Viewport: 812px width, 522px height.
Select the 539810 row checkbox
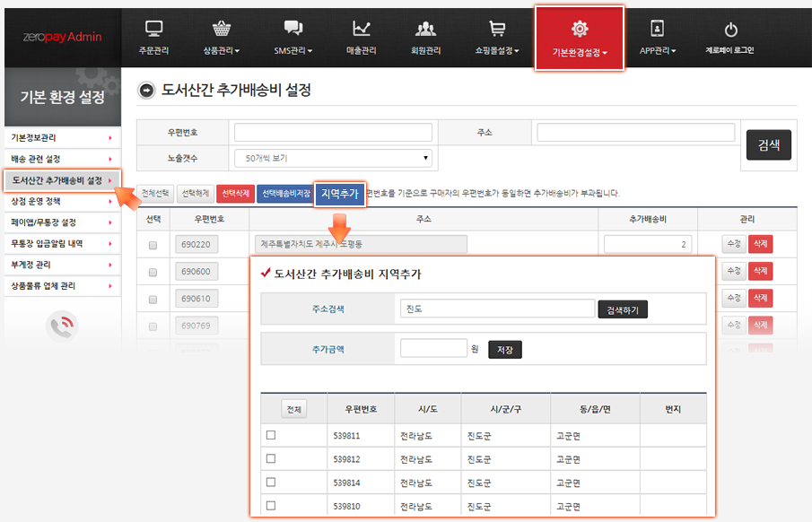click(271, 506)
